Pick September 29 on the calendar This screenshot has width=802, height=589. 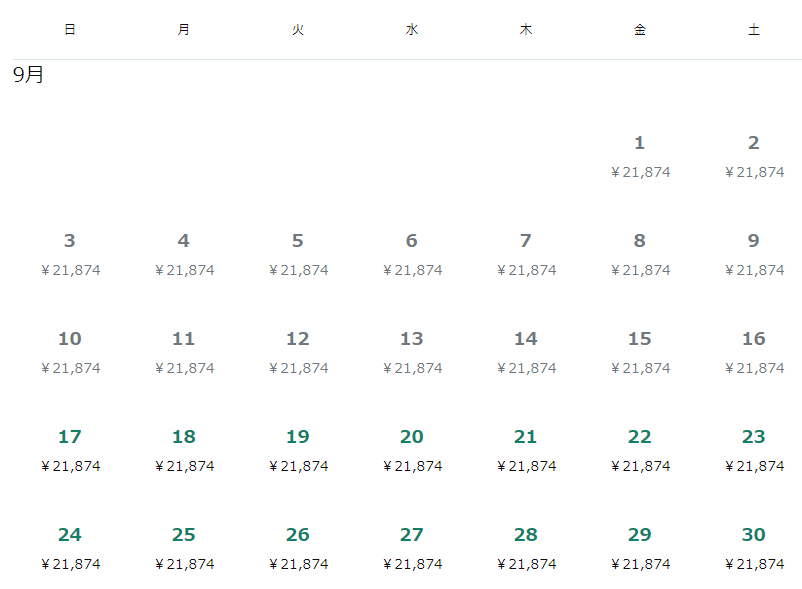point(640,547)
